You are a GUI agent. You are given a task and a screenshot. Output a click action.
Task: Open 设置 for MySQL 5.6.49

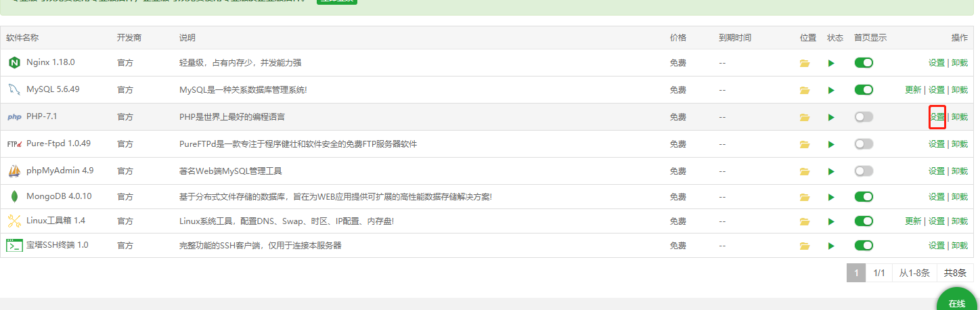click(937, 89)
